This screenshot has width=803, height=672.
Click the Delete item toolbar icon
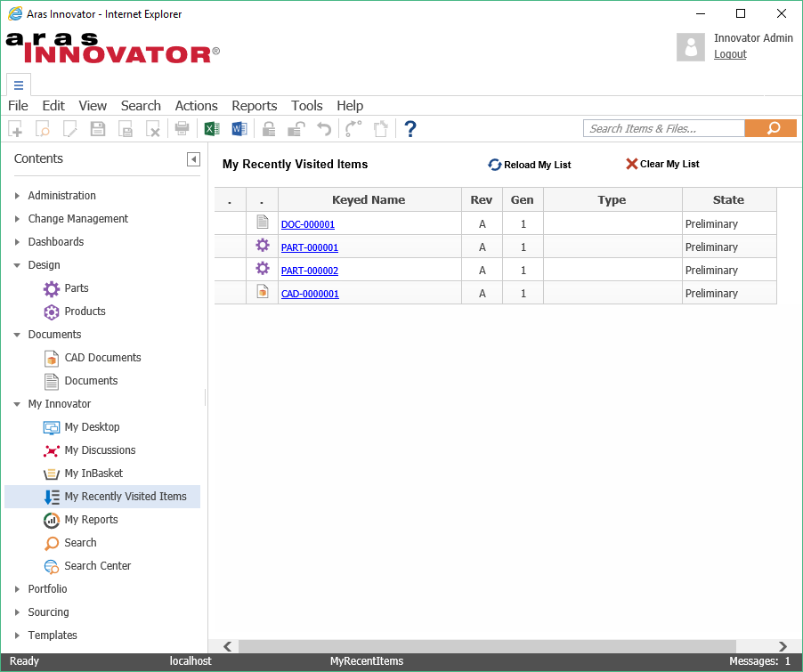point(153,128)
